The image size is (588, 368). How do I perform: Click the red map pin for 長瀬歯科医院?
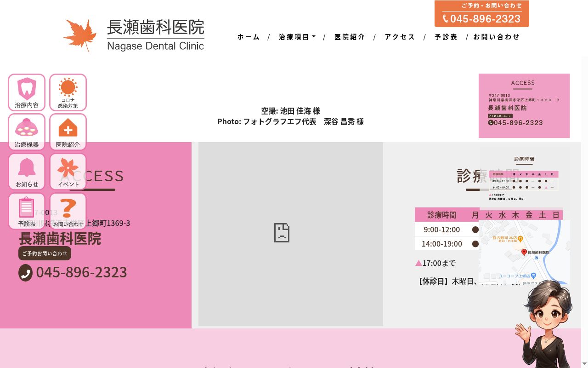coord(524,252)
